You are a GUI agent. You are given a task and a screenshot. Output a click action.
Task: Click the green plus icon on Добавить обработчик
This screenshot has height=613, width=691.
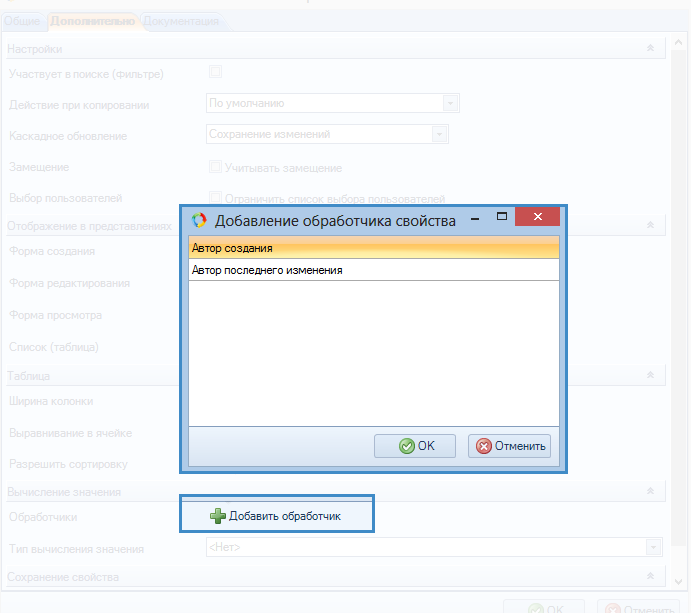point(217,516)
